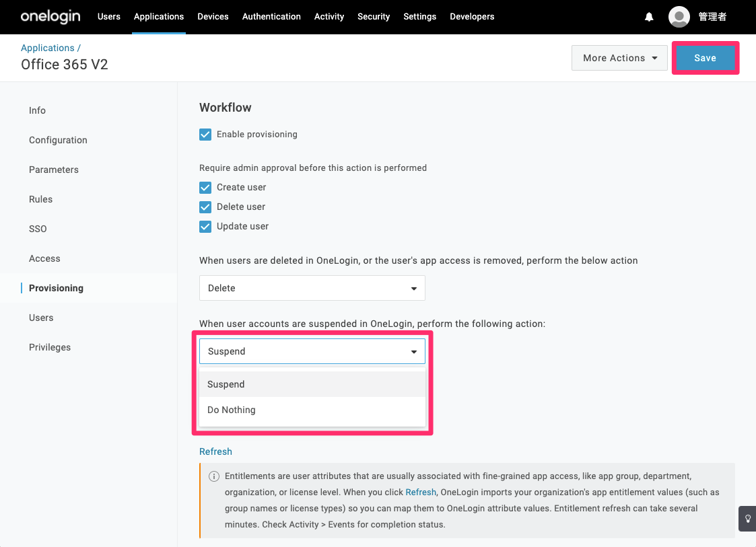Click the 管理者 username label
756x547 pixels.
point(712,17)
